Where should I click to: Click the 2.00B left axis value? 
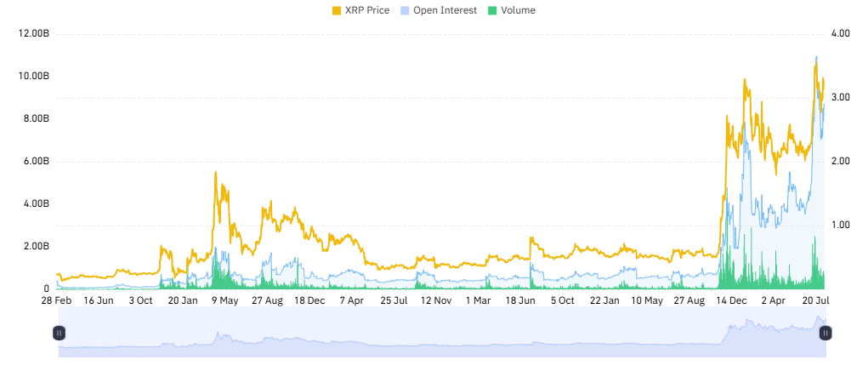(36, 246)
